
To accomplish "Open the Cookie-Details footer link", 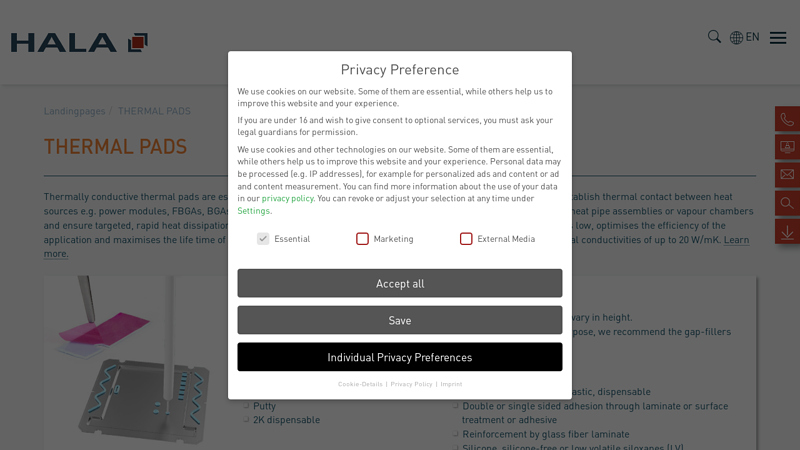I will tap(360, 384).
